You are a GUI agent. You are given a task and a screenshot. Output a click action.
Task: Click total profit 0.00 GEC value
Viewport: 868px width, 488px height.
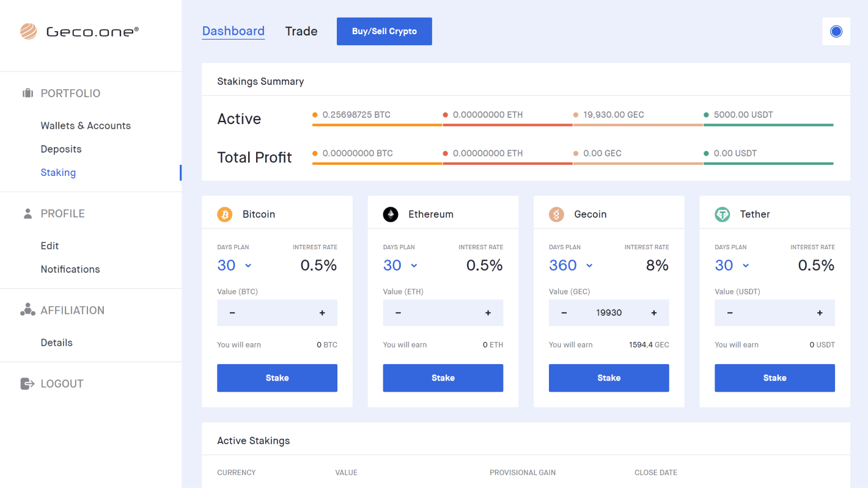point(602,153)
